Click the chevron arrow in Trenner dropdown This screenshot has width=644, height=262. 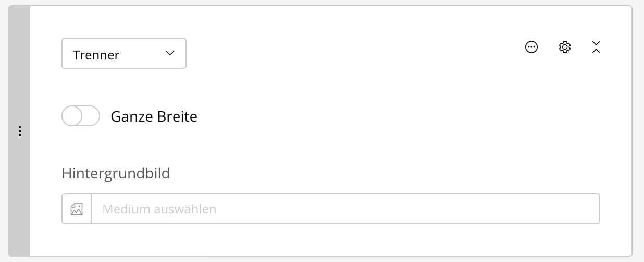169,53
